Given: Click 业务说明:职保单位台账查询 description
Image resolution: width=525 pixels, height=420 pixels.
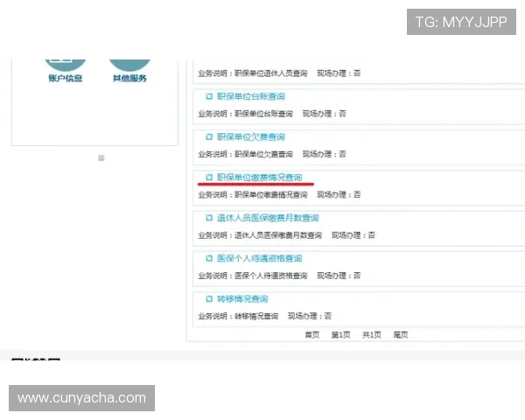Looking at the screenshot, I should (245, 114).
